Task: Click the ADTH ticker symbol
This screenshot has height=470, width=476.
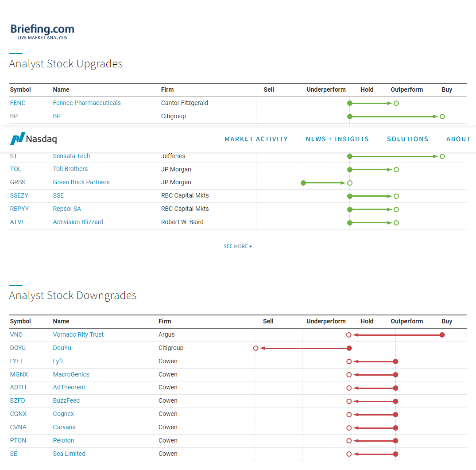Action: (x=18, y=388)
